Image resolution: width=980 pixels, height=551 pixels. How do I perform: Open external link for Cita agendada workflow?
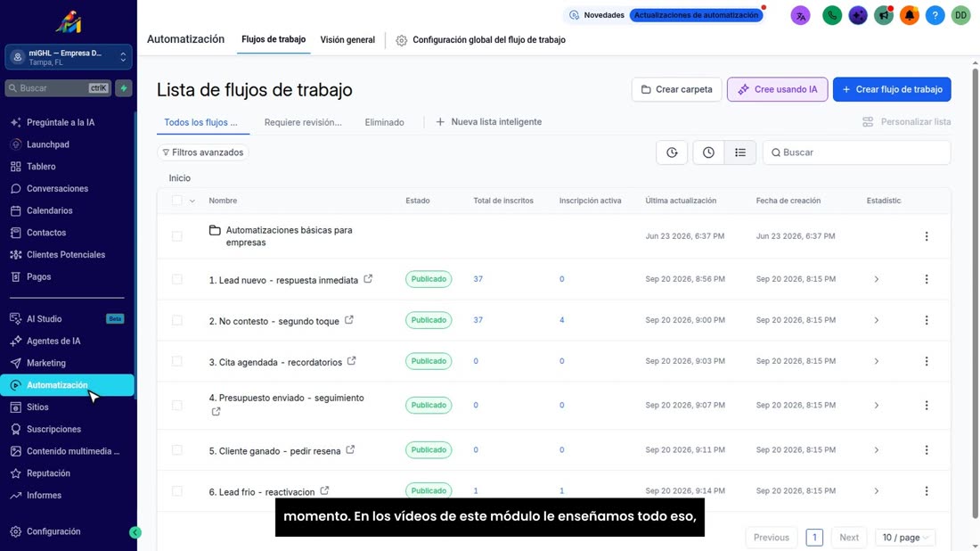click(x=352, y=361)
